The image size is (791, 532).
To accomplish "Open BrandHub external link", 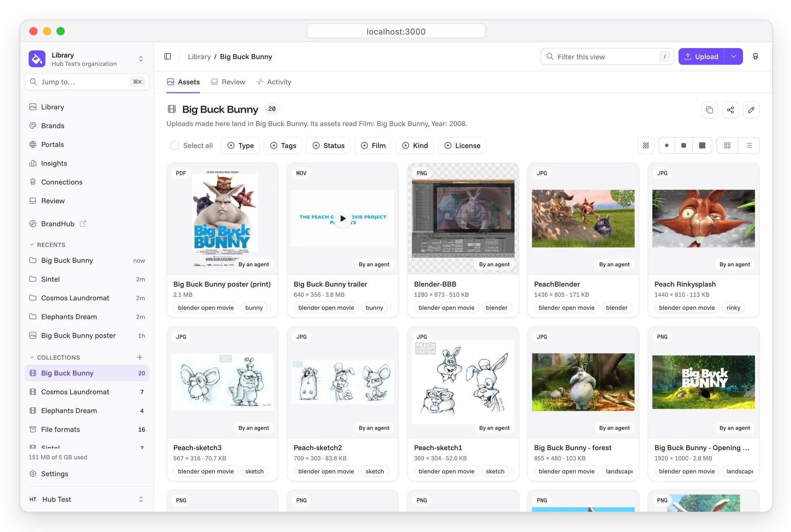I will [87, 224].
